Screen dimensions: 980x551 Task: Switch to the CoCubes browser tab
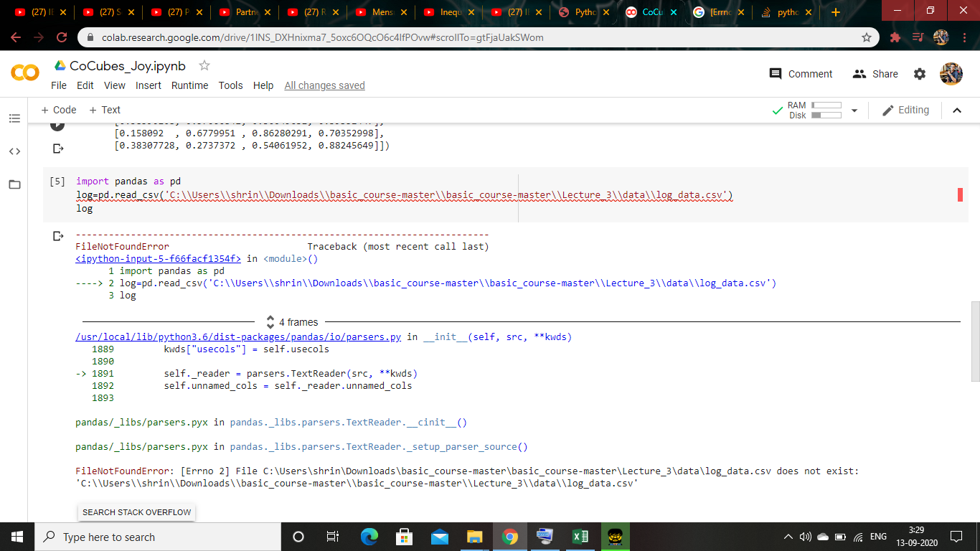648,12
